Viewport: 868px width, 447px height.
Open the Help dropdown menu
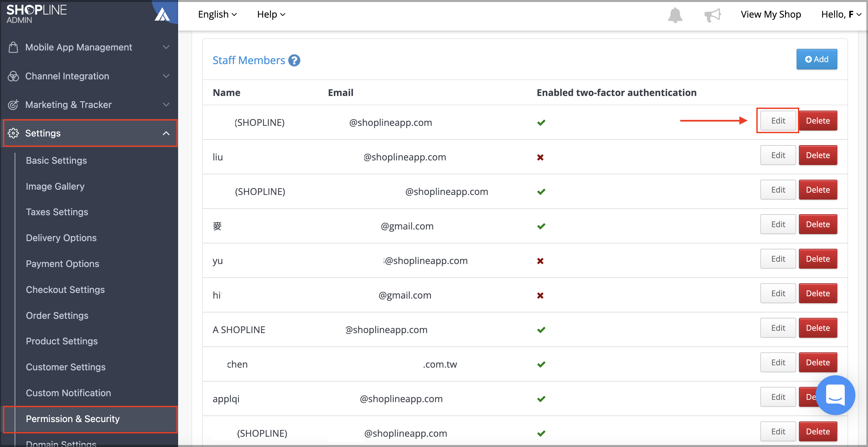[271, 14]
